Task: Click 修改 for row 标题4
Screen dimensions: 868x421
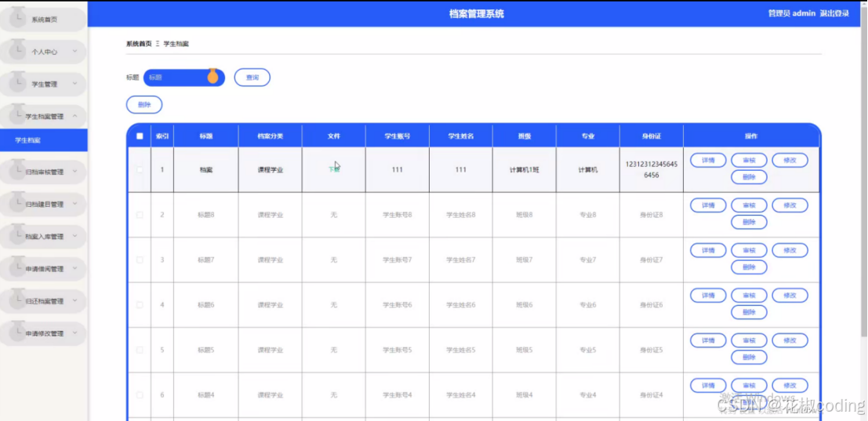Action: [790, 386]
